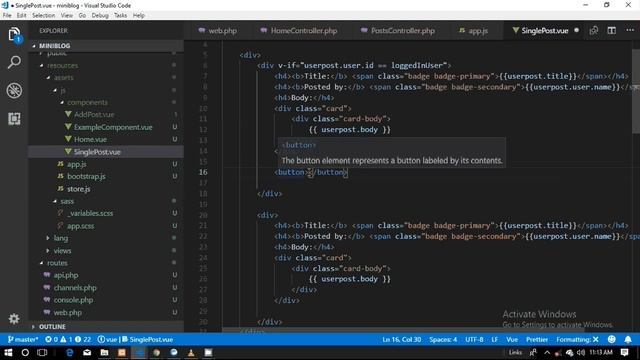The height and width of the screenshot is (360, 640).
Task: Click the open changes icon in editor toolbar
Action: tap(594, 31)
